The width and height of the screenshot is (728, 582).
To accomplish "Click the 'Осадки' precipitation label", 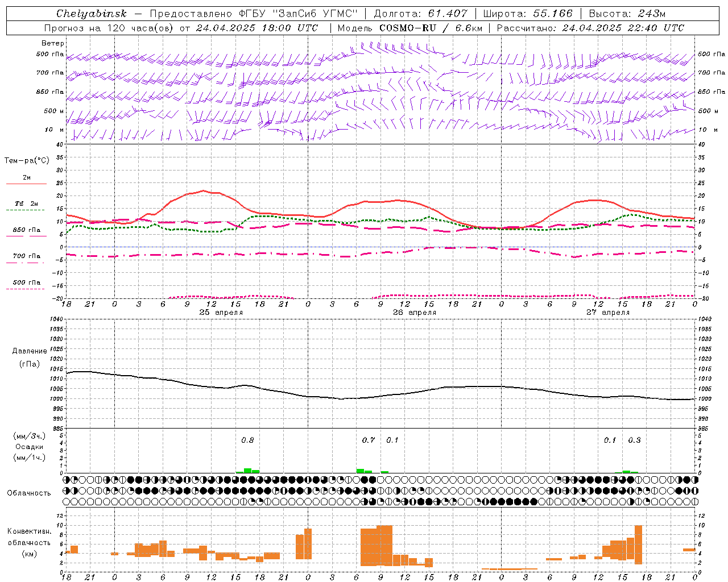I will (30, 447).
